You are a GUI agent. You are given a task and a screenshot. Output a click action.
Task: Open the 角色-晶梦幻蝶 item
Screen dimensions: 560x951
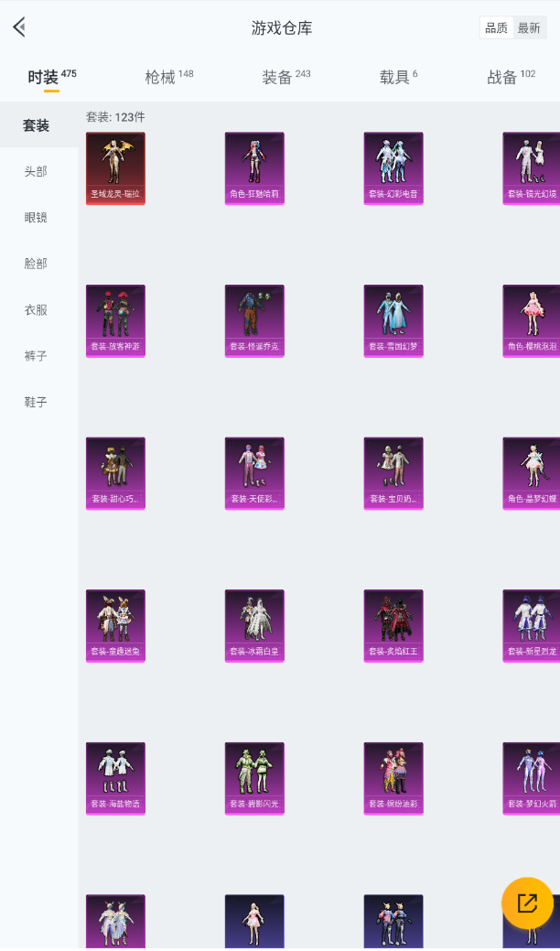532,474
